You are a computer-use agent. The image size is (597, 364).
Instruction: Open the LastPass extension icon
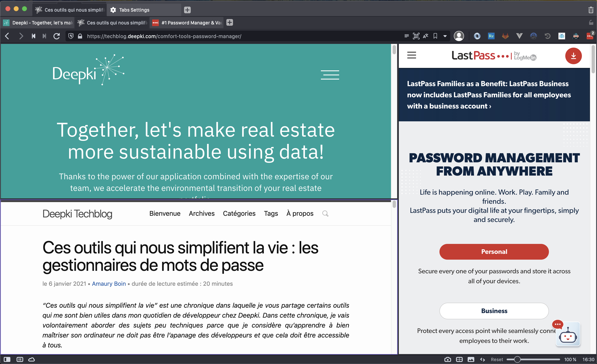[590, 36]
